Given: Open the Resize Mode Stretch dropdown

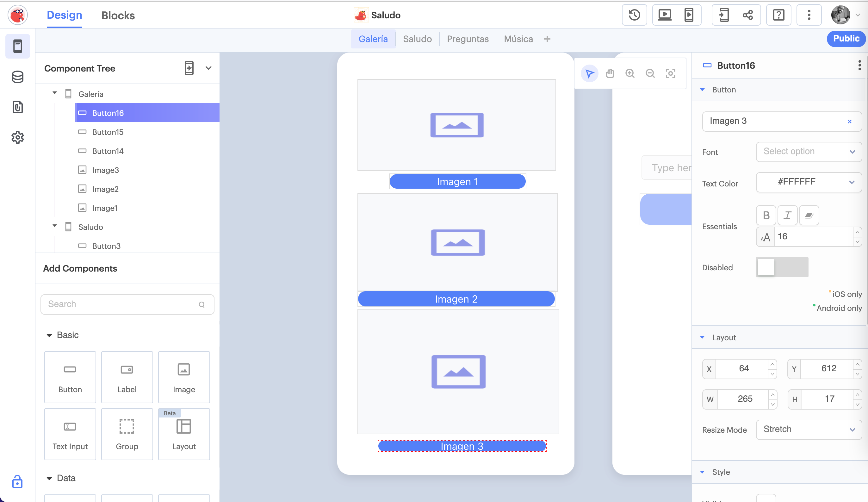Looking at the screenshot, I should tap(809, 429).
